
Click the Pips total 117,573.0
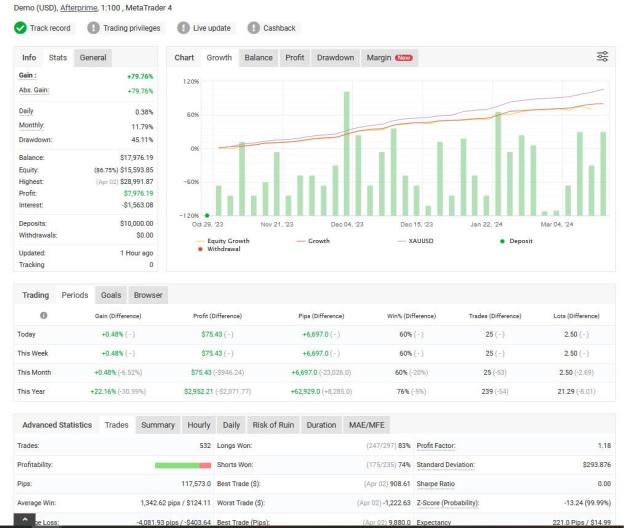tap(196, 484)
